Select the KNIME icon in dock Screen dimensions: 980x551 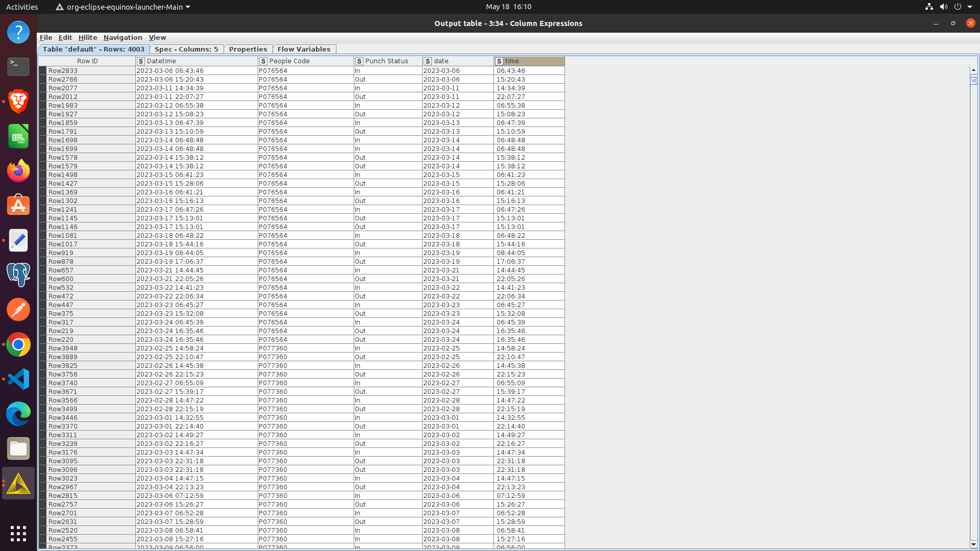pyautogui.click(x=18, y=483)
